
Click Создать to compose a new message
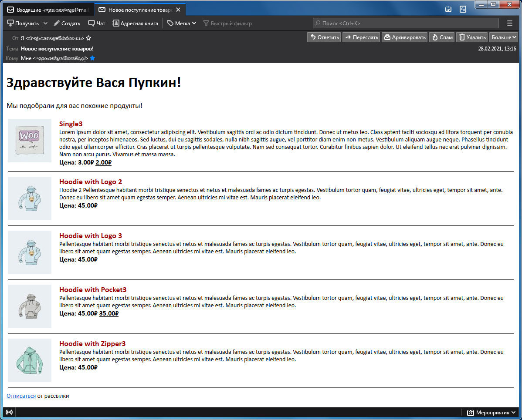click(x=67, y=24)
